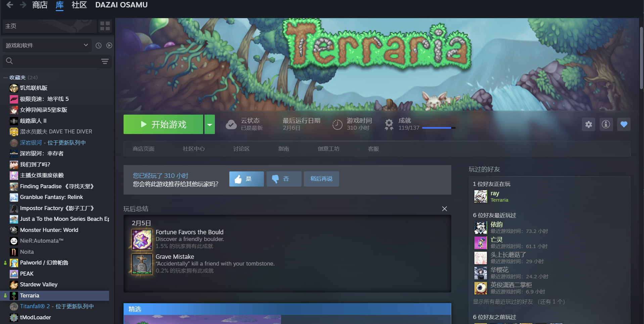Image resolution: width=644 pixels, height=324 pixels.
Task: Expand the launch options arrow beside play
Action: click(210, 125)
